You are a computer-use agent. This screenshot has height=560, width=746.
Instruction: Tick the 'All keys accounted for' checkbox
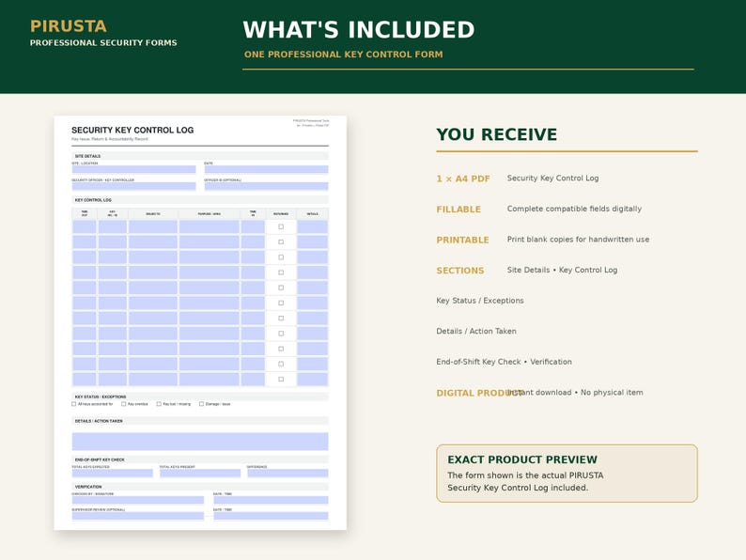click(73, 404)
